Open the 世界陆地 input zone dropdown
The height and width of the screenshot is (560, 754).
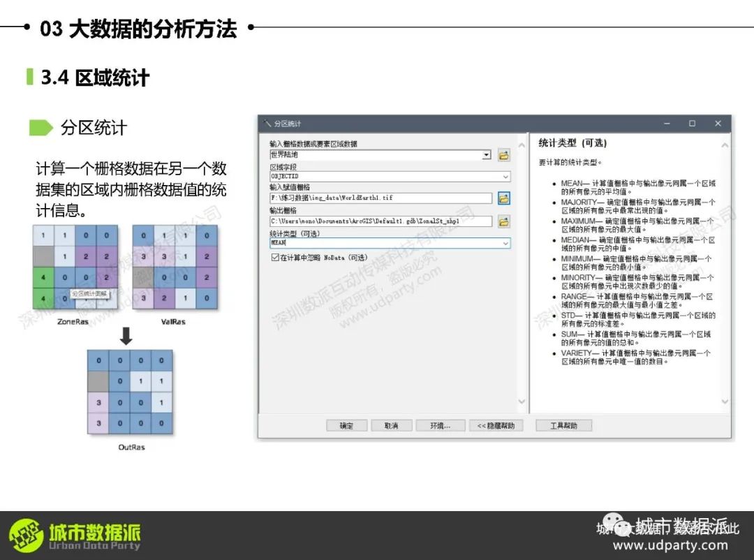(487, 155)
